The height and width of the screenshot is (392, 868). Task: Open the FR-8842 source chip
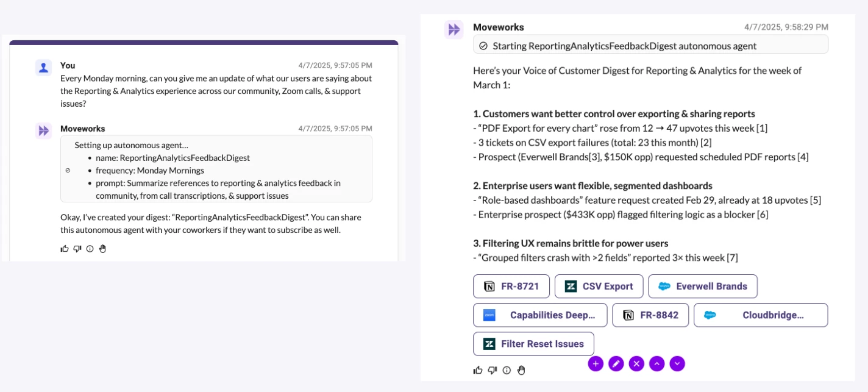click(650, 315)
